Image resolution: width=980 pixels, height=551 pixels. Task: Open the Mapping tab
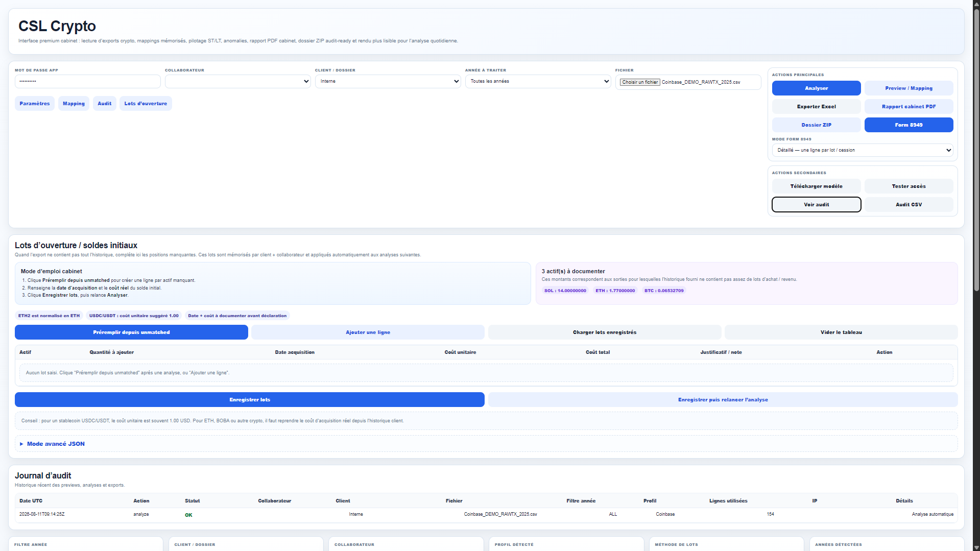pyautogui.click(x=74, y=104)
